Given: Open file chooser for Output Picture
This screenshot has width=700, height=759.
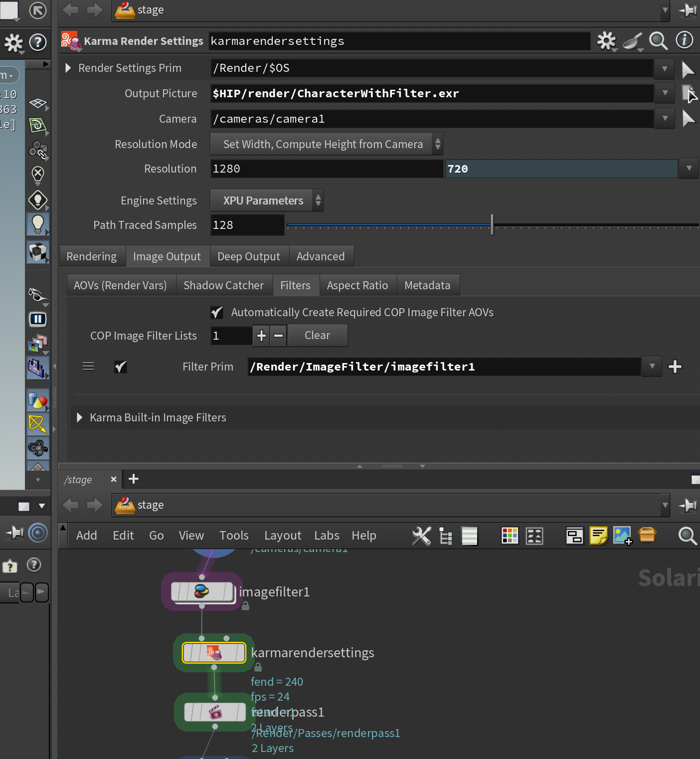Looking at the screenshot, I should (x=689, y=93).
